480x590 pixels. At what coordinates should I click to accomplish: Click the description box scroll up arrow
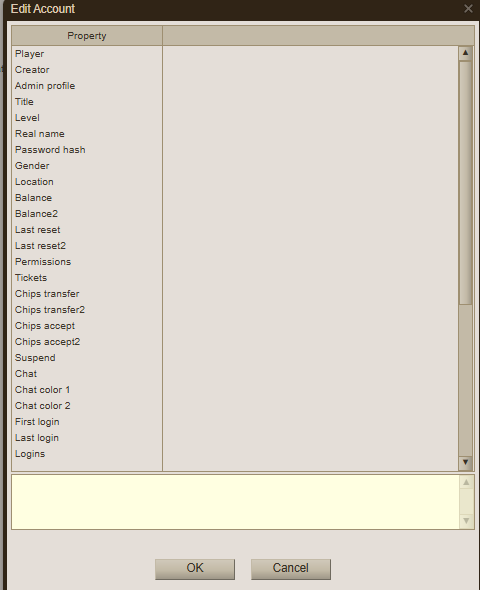pyautogui.click(x=466, y=482)
